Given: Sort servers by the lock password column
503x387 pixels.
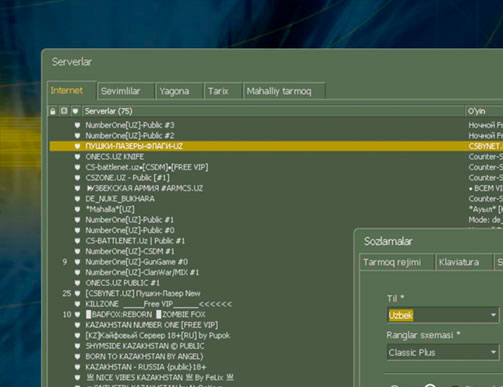Looking at the screenshot, I should click(53, 111).
